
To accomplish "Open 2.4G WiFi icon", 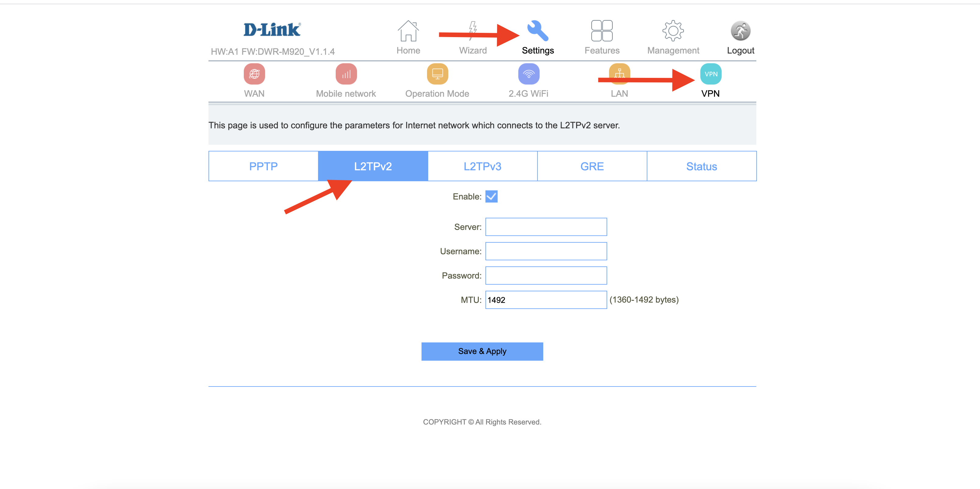I will pyautogui.click(x=528, y=74).
